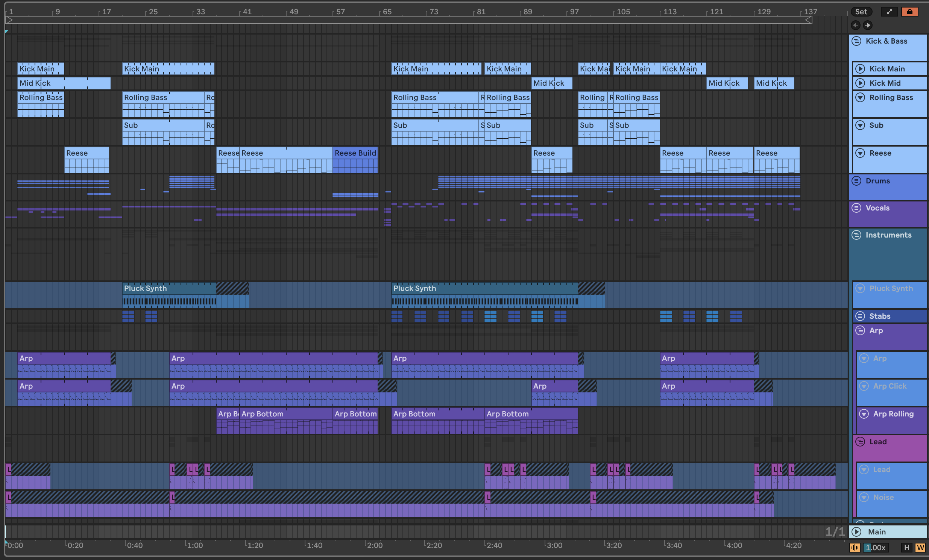Click the 1.00x zoom level field
Screen dimensions: 929x560
876,547
